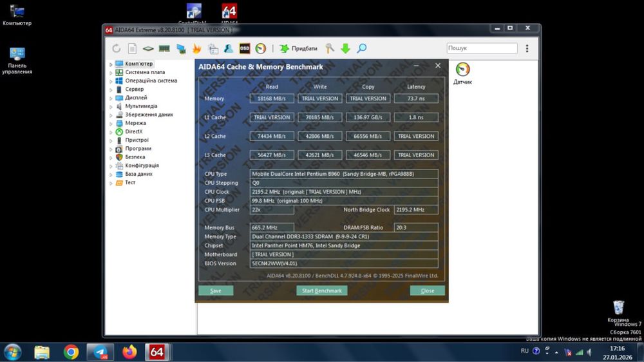Expand the Комп'ютер tree node arrow
The image size is (644, 362).
point(111,64)
